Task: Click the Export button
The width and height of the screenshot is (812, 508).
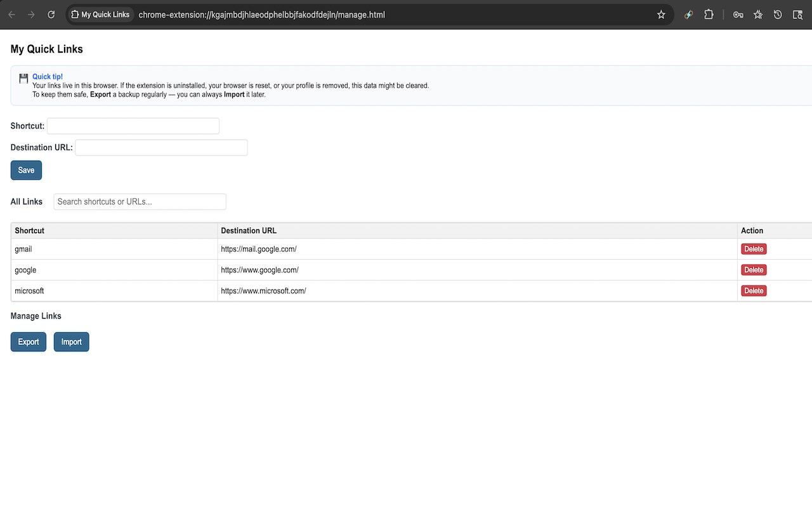Action: pos(29,342)
